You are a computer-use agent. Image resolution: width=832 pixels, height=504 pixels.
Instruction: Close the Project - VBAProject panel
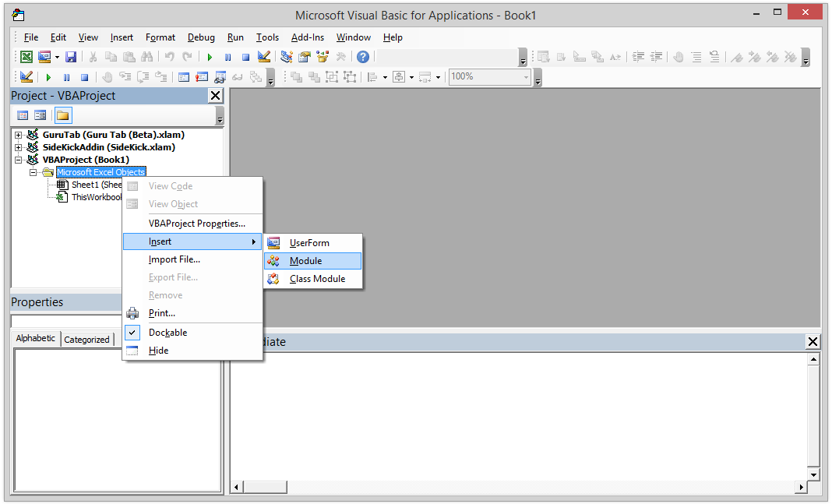[x=215, y=96]
